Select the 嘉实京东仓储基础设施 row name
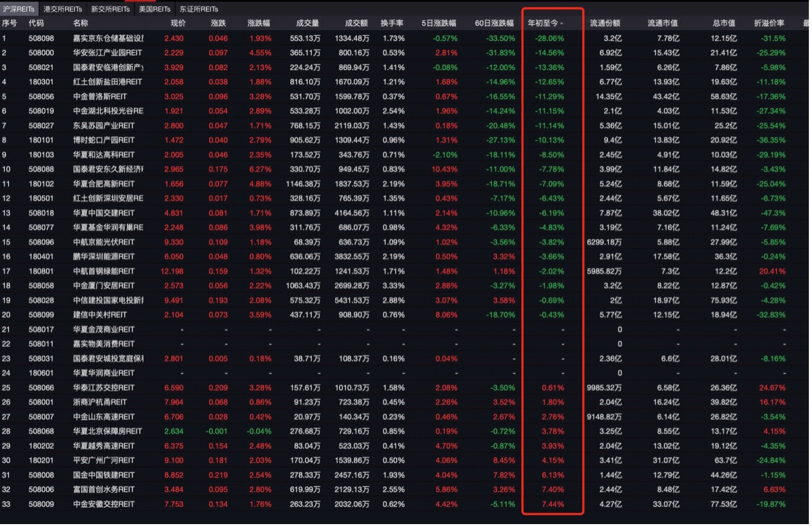The height and width of the screenshot is (526, 812). coord(108,38)
